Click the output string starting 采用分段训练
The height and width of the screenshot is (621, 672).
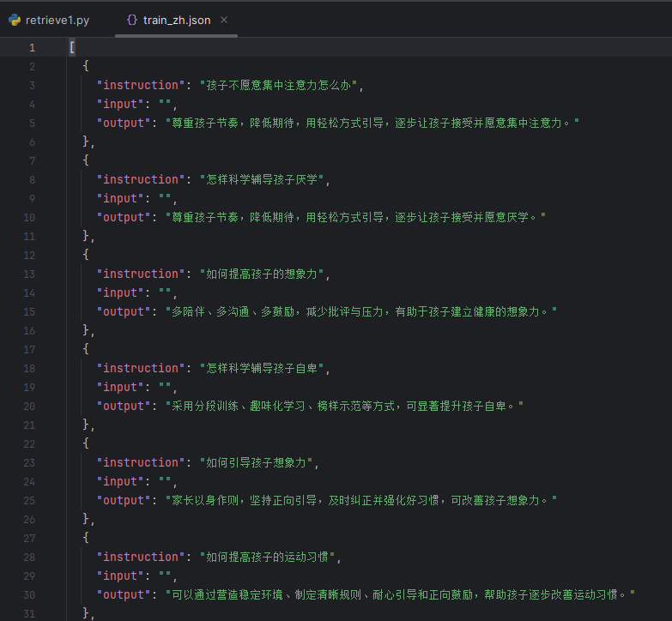[344, 406]
